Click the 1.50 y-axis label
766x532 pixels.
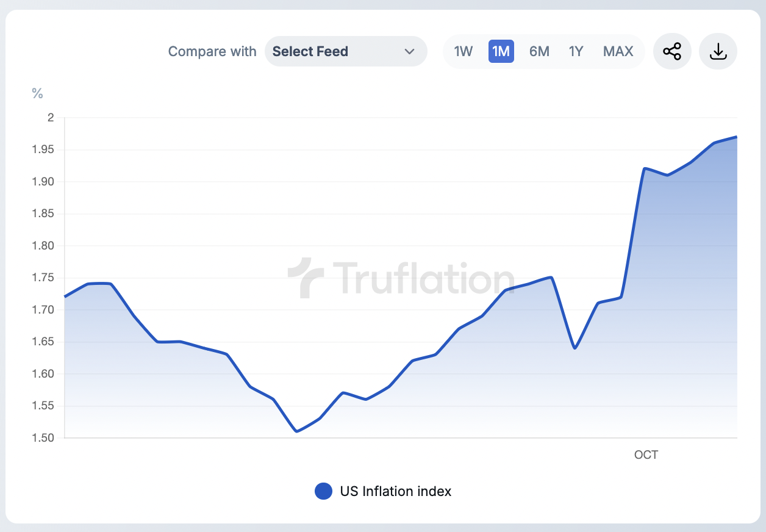[x=43, y=438]
